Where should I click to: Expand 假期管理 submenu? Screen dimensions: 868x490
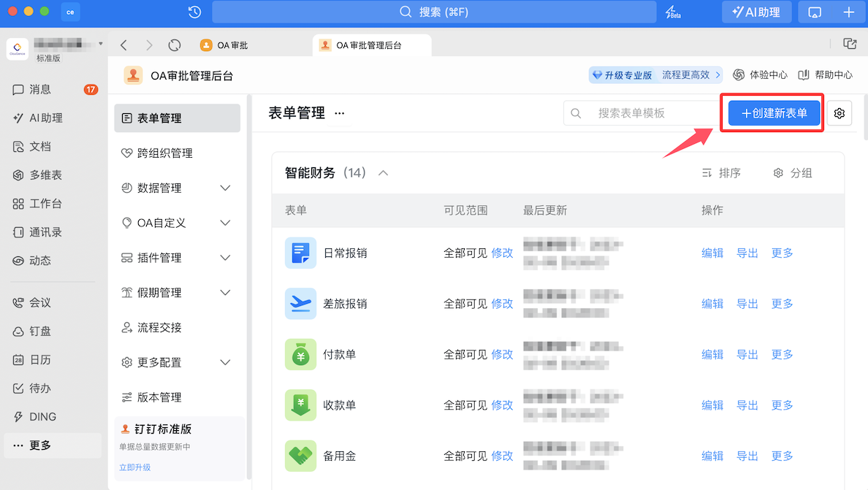[x=225, y=293]
